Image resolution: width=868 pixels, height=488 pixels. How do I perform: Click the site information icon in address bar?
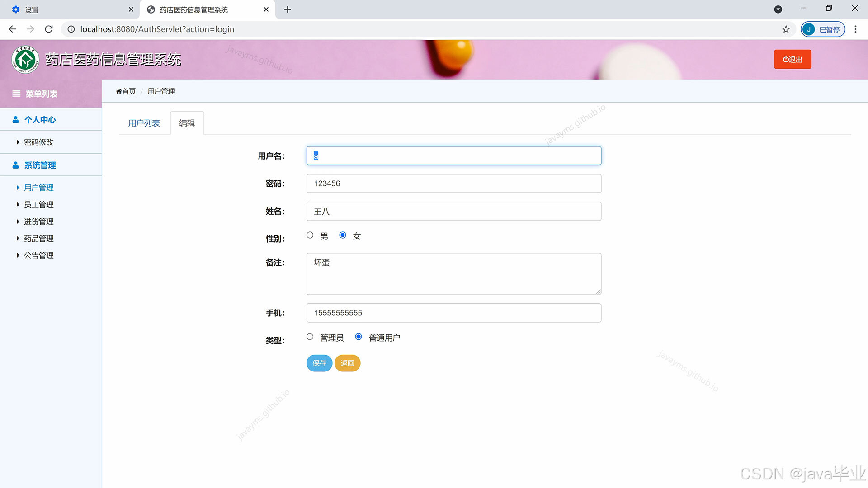tap(71, 29)
